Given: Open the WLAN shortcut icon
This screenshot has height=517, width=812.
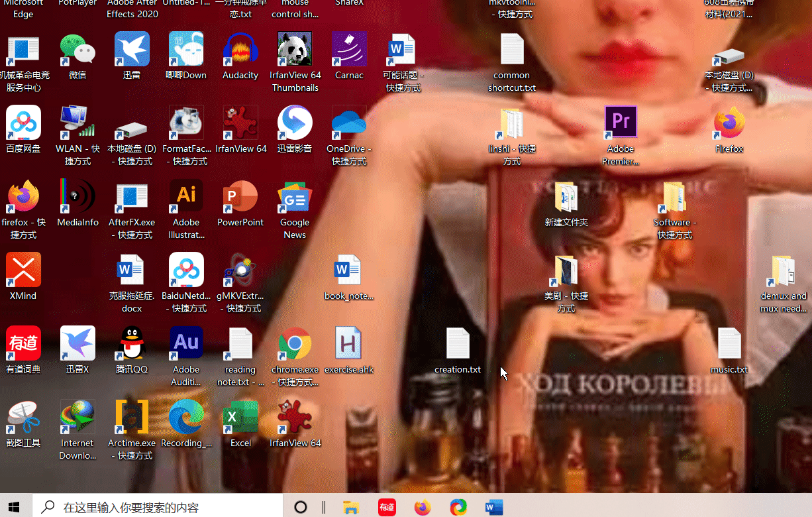Looking at the screenshot, I should [x=77, y=123].
